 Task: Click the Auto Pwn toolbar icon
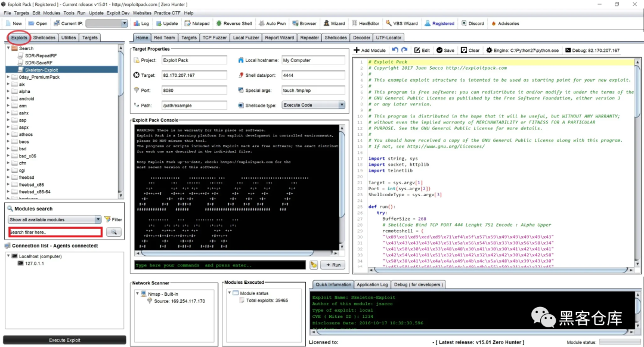tap(262, 23)
